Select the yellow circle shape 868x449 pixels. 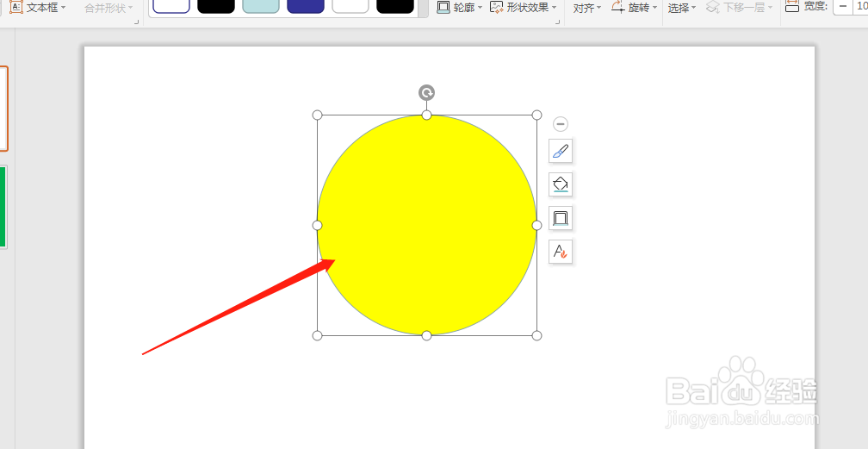(x=427, y=225)
